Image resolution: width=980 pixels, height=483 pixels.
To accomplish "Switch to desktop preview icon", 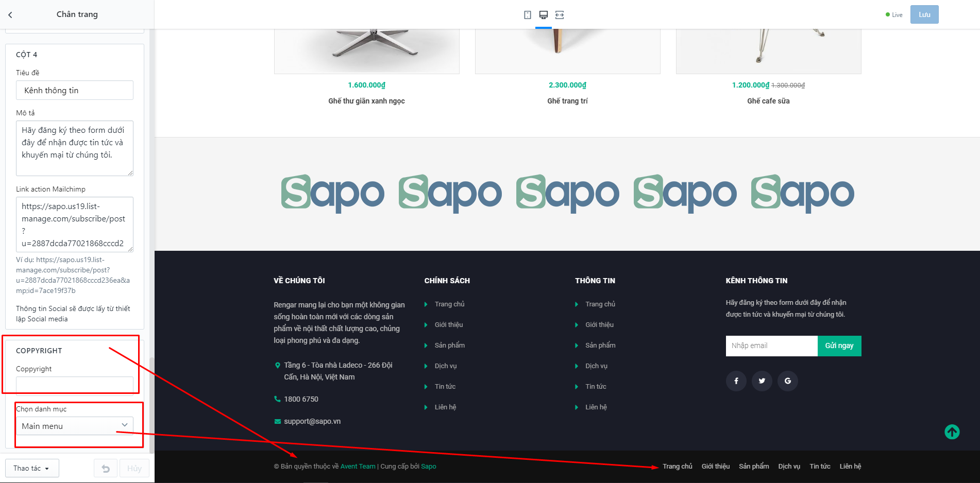I will tap(544, 15).
